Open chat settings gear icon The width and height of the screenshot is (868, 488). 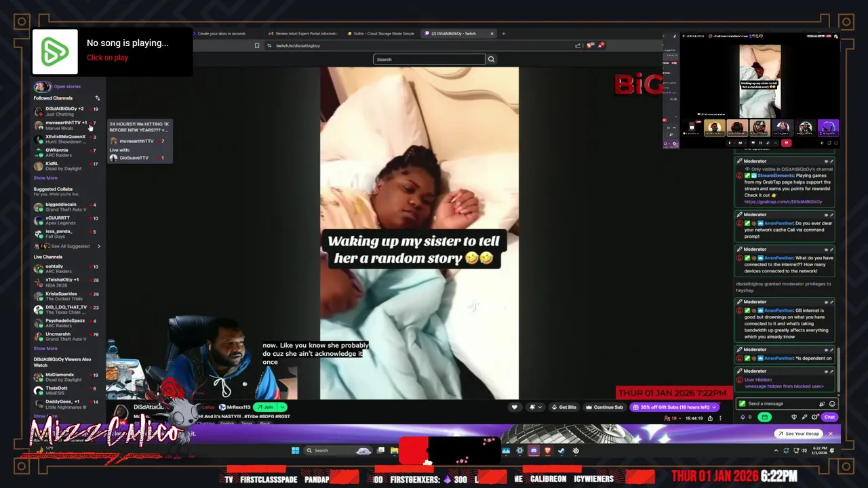click(x=814, y=418)
